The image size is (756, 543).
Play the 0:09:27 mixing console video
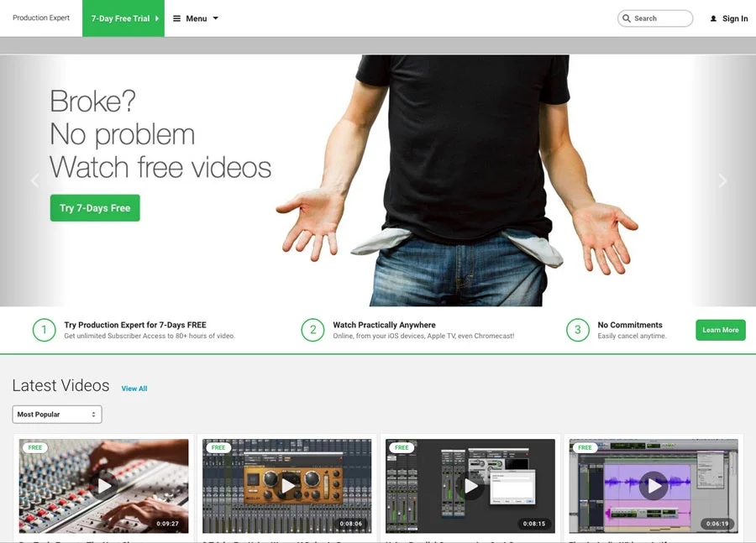(x=104, y=486)
